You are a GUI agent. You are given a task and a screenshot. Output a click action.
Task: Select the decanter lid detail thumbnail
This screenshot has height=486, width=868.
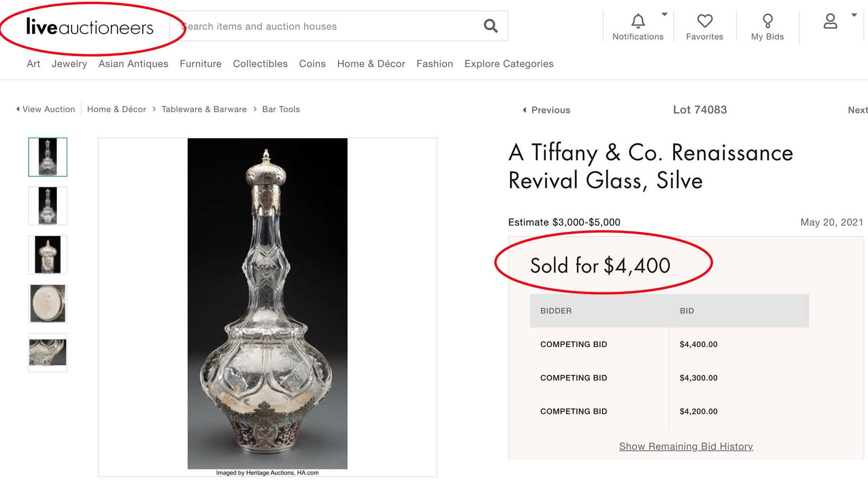pos(47,254)
